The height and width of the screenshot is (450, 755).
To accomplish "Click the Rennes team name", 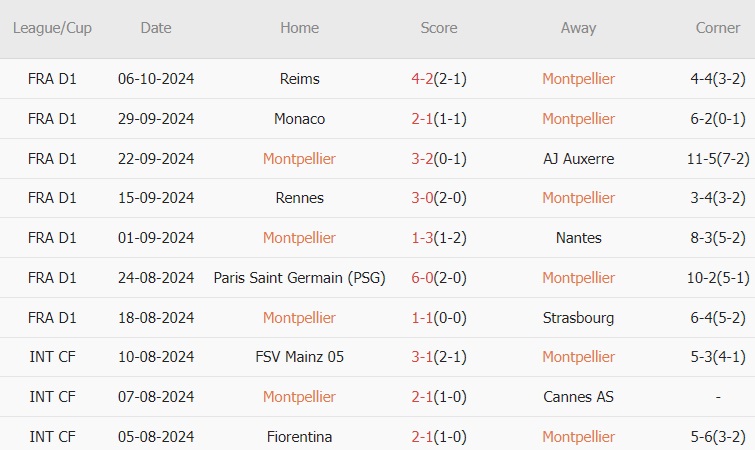I will point(299,198).
